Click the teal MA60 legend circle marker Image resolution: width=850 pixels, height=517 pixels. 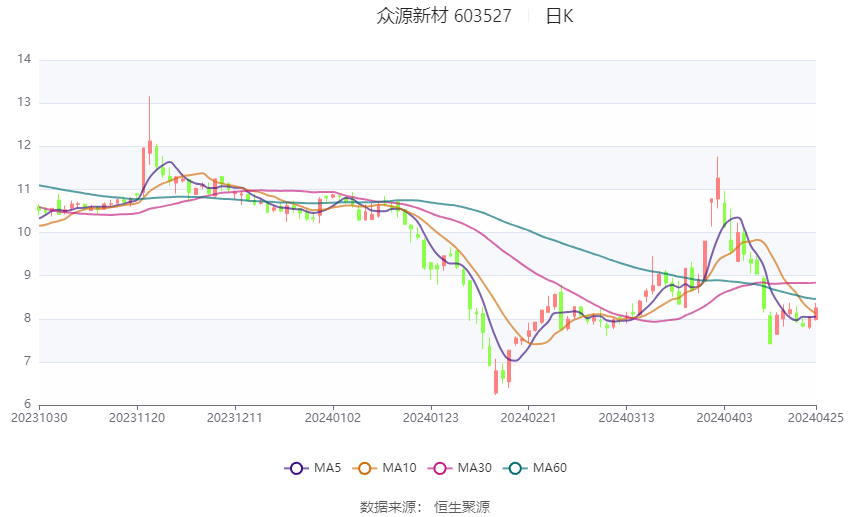(514, 467)
